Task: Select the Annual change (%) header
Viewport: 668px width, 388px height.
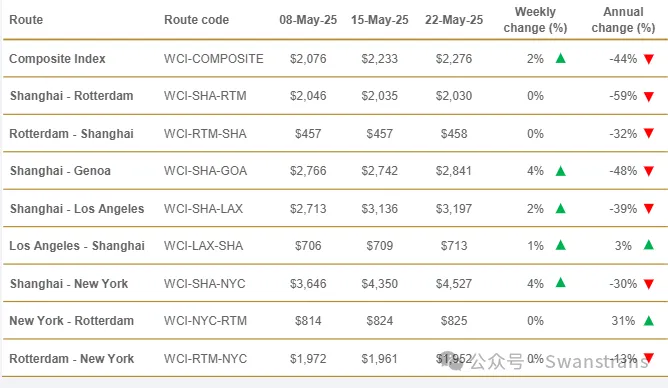Action: [x=623, y=20]
